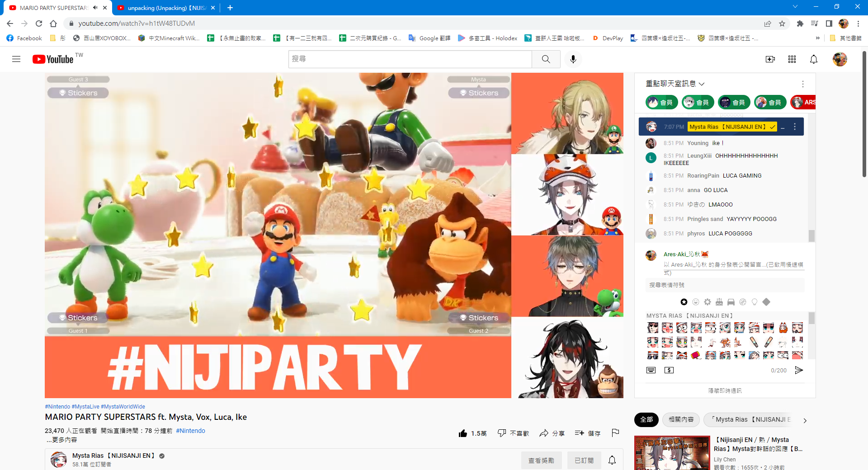The height and width of the screenshot is (470, 868).
Task: Show more bookmarks with the double chevron
Action: (x=817, y=38)
